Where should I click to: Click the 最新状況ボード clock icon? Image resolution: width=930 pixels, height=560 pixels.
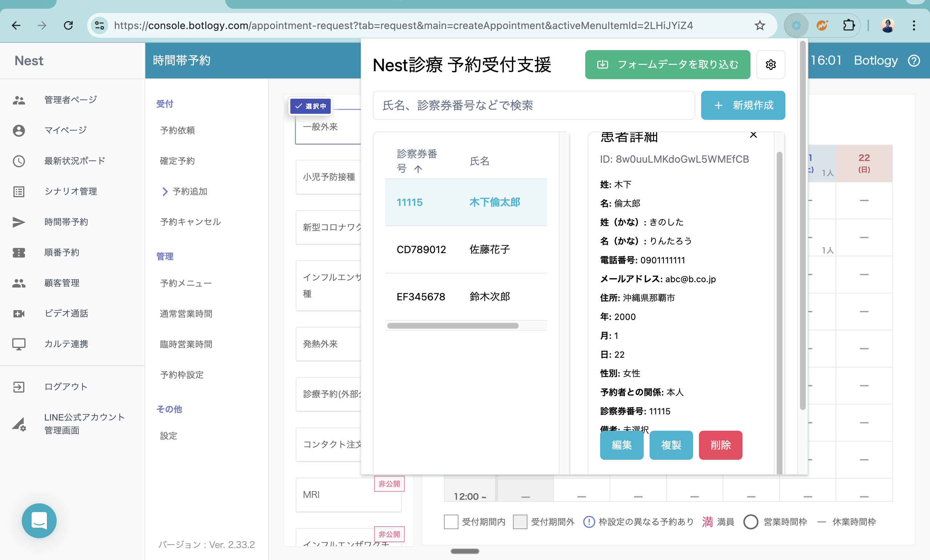click(x=19, y=161)
